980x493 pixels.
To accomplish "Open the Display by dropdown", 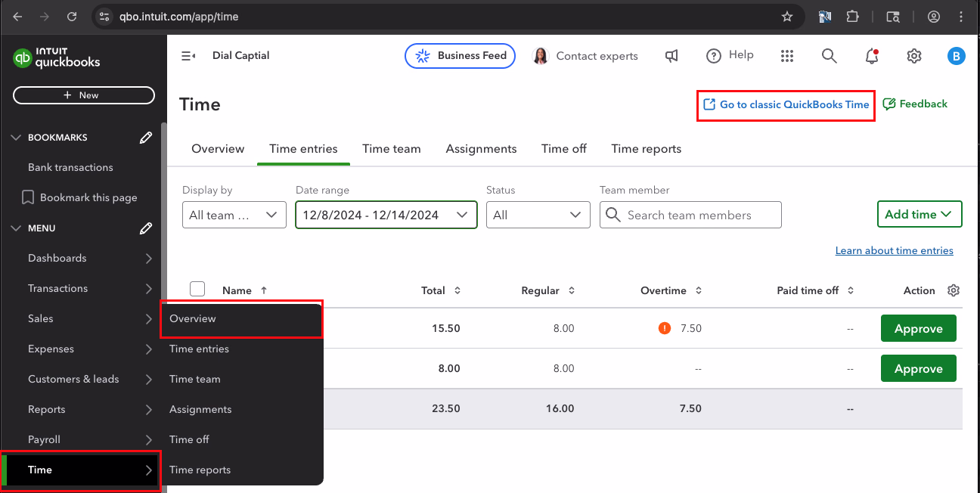I will (234, 215).
